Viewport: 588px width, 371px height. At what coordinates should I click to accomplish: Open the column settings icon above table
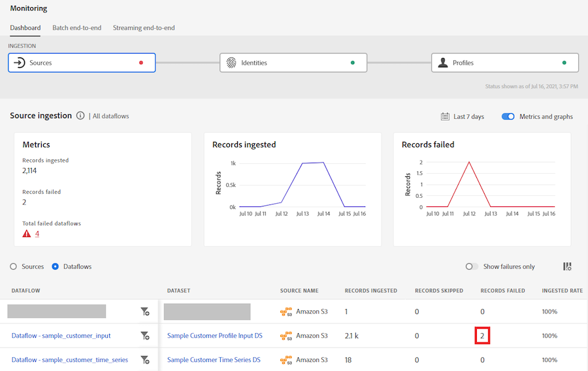coord(567,266)
